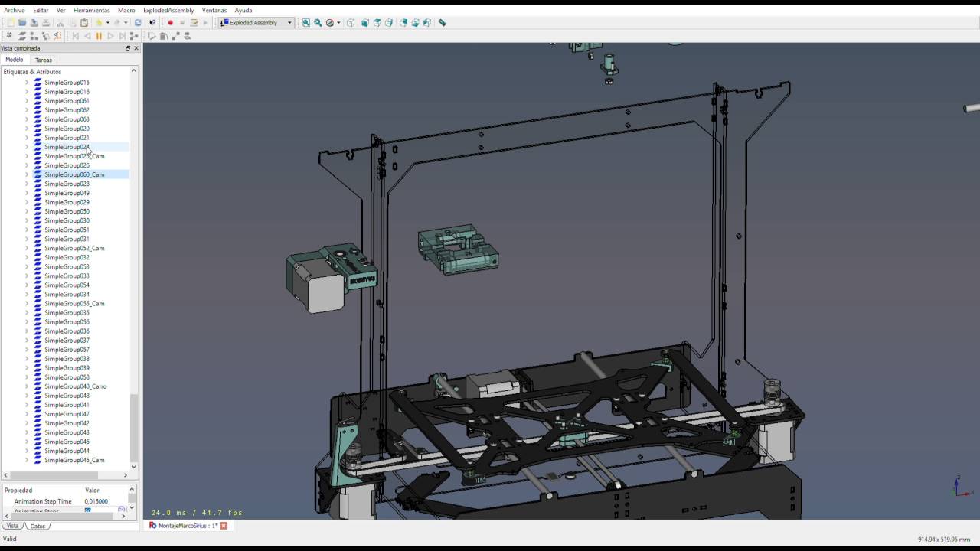Open the Herramientas menu
The width and height of the screenshot is (980, 551).
click(x=91, y=11)
